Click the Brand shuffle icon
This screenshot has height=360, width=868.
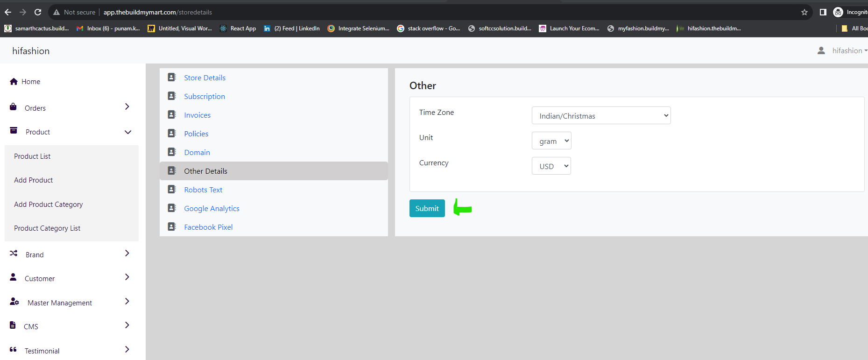click(14, 253)
